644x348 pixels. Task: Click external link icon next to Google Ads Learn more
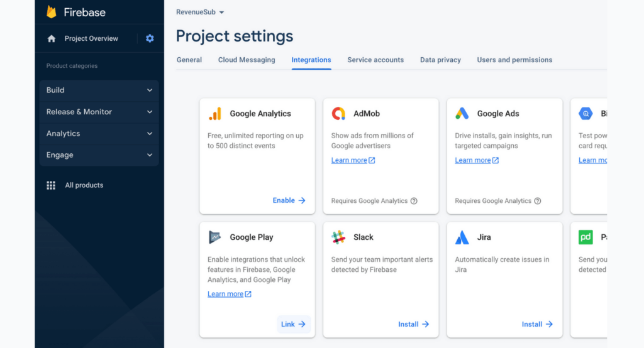(496, 160)
